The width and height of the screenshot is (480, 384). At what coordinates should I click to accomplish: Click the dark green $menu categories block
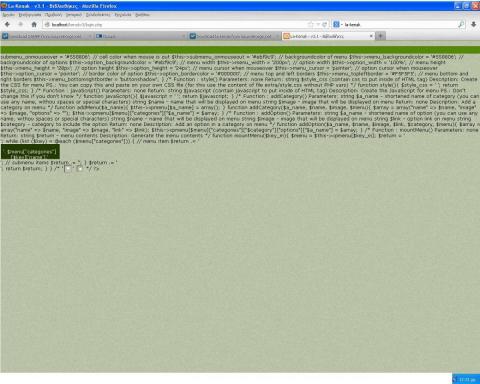[30, 152]
